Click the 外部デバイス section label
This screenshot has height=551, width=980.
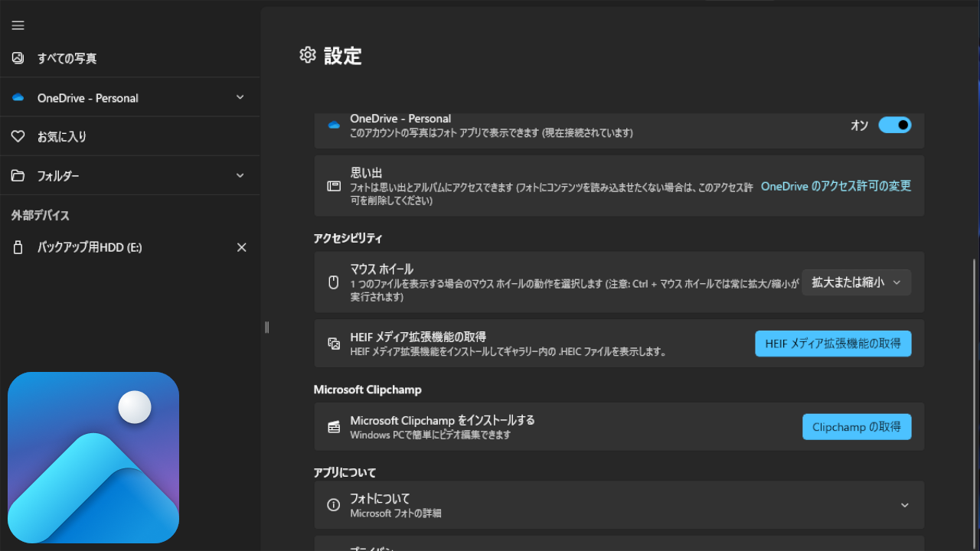click(x=40, y=216)
